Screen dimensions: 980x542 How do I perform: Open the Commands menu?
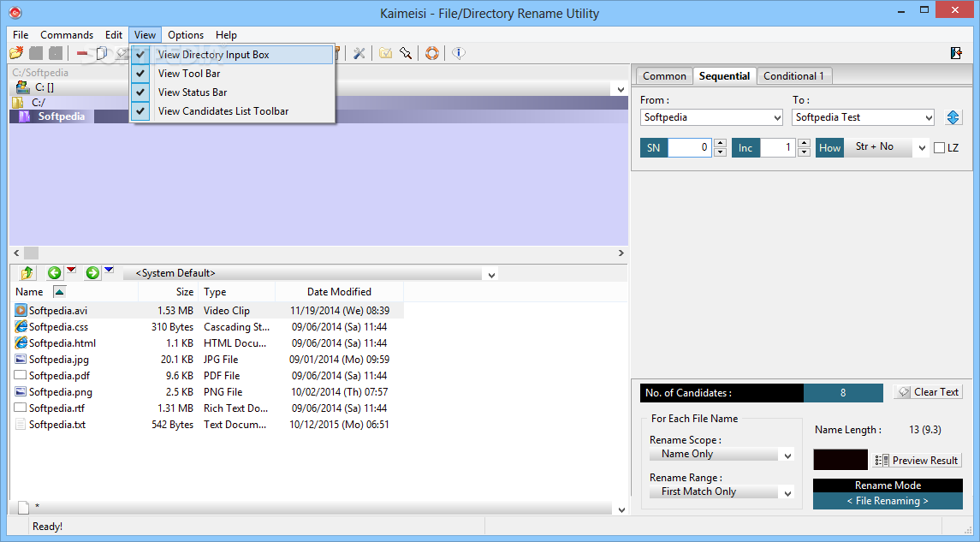point(67,35)
